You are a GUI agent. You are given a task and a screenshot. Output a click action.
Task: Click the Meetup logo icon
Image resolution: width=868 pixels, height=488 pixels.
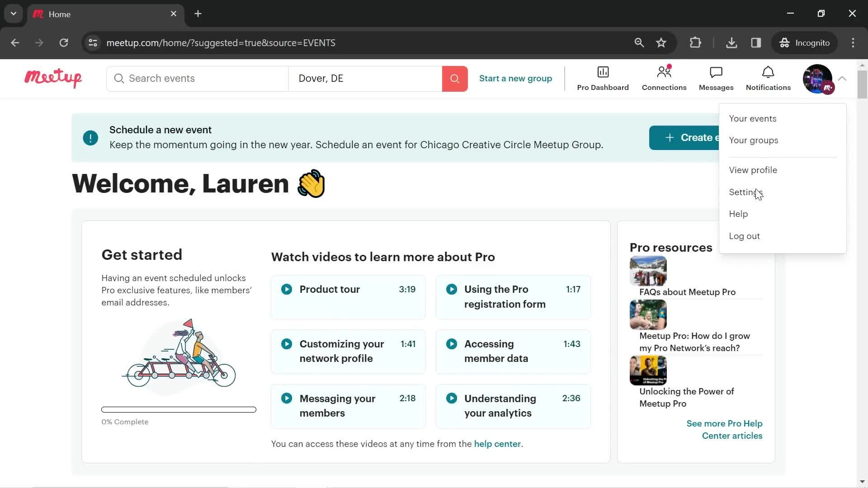point(53,77)
